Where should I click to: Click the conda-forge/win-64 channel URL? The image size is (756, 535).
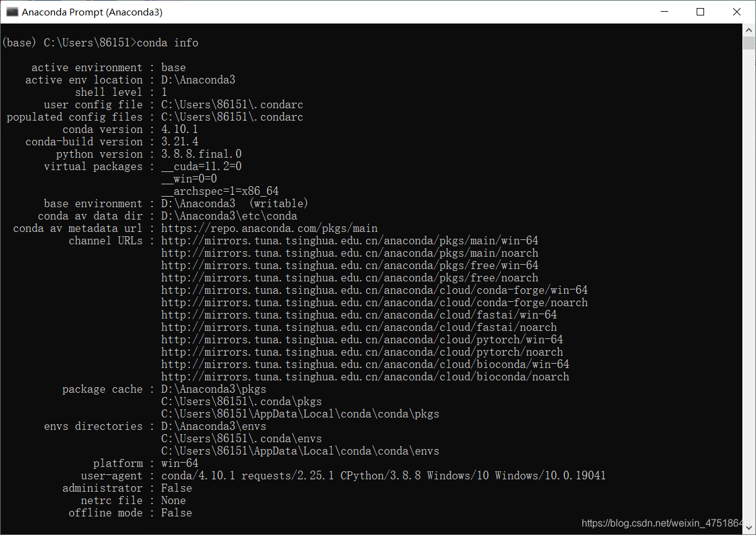(x=375, y=290)
